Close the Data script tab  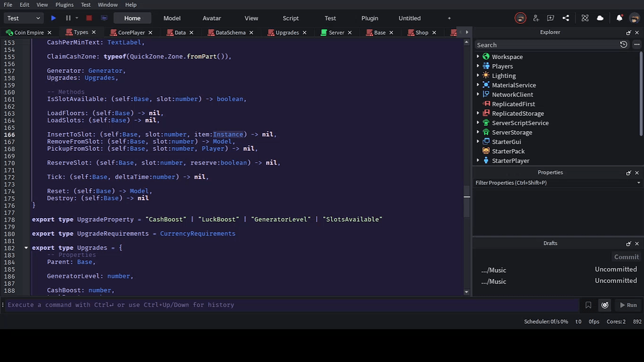(191, 33)
